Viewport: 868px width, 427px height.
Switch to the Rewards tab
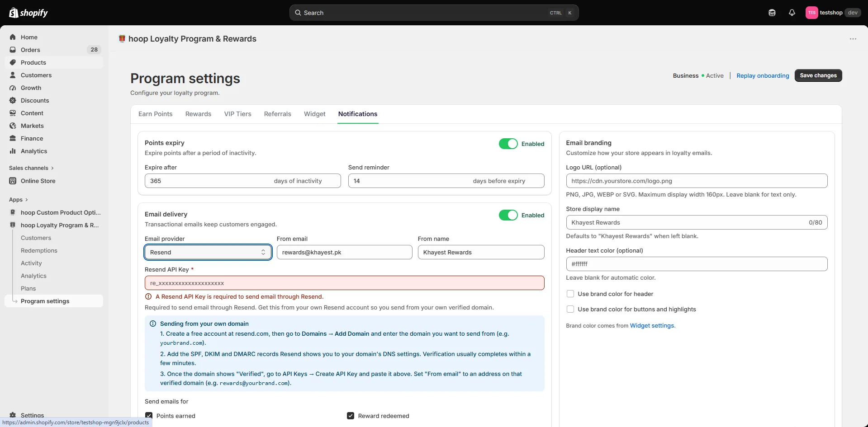pos(198,114)
